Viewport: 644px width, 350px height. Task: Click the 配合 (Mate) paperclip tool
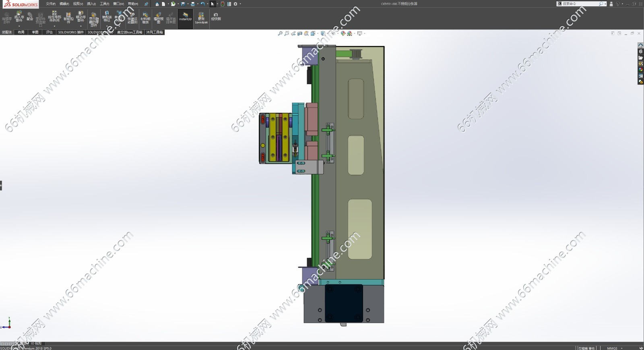tap(30, 18)
